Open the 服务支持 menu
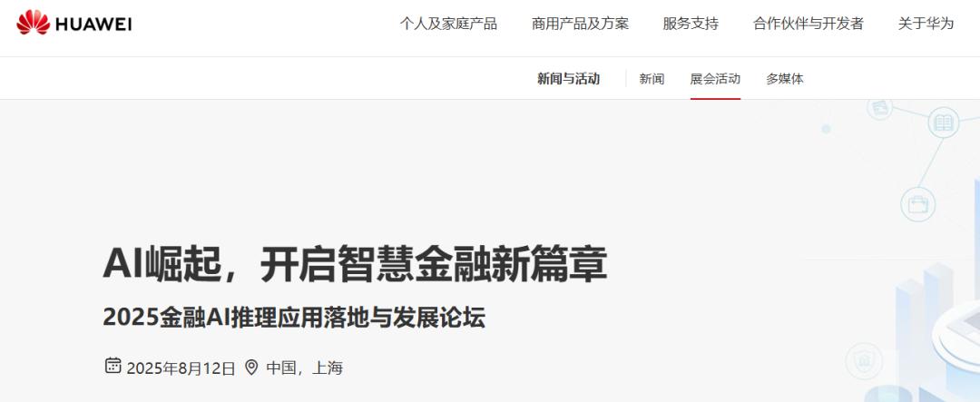Screen dimensions: 980x402 coord(691,24)
